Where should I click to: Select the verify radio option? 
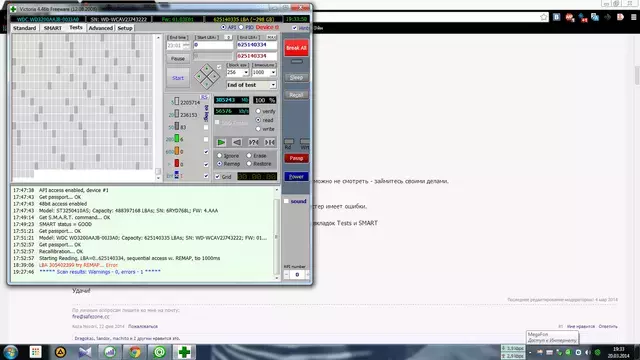pos(258,111)
